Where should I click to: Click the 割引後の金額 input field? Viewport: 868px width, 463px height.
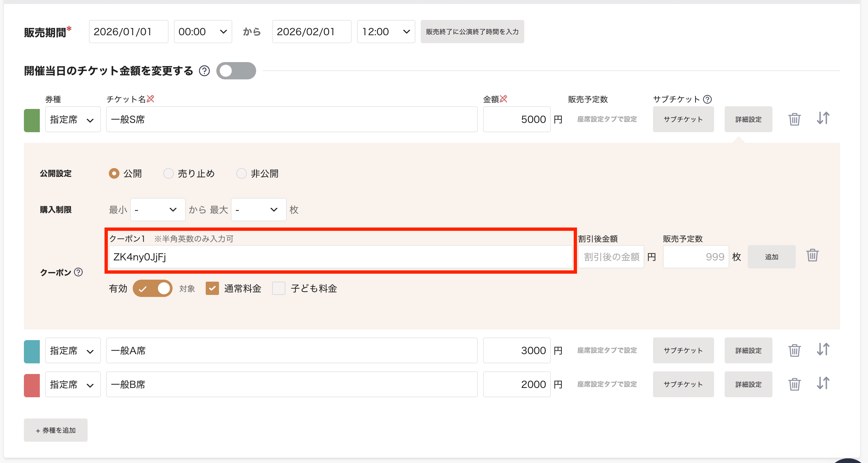coord(611,257)
